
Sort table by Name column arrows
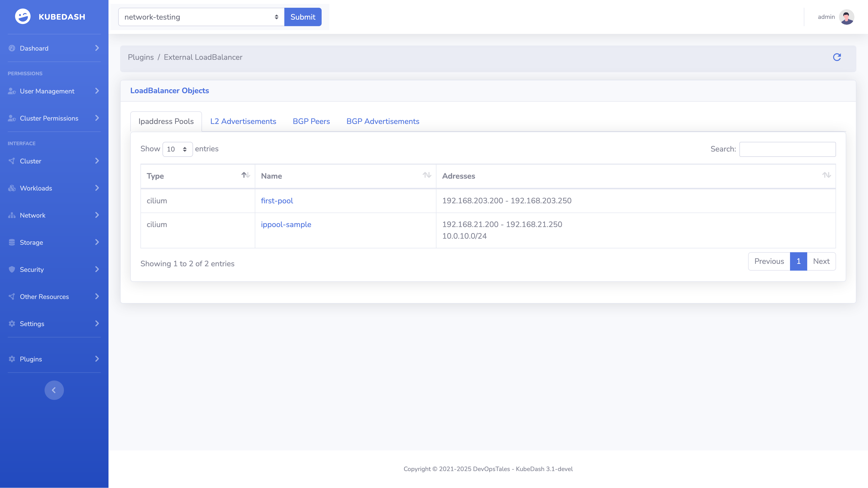[x=426, y=175]
